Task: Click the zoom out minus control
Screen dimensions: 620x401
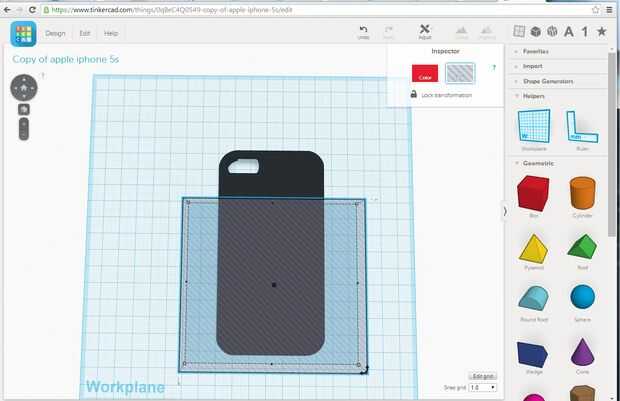Action: coord(24,135)
